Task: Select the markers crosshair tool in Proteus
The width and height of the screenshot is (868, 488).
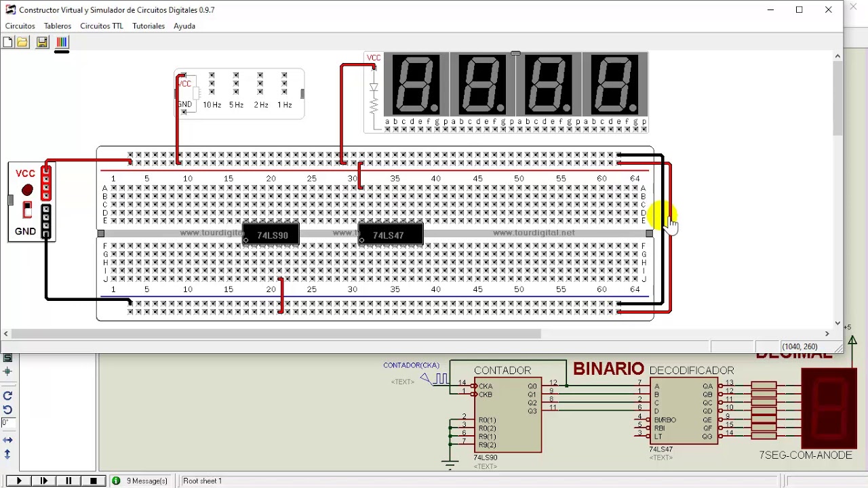Action: [7, 371]
